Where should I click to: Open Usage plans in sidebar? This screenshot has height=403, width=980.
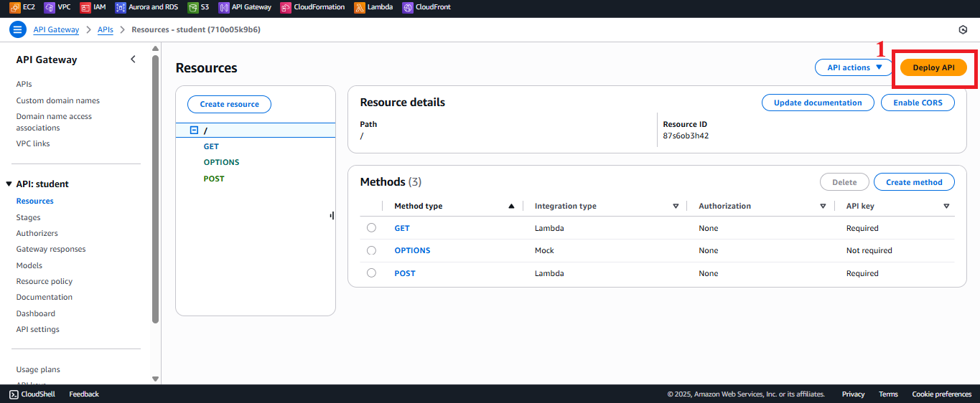click(x=38, y=369)
